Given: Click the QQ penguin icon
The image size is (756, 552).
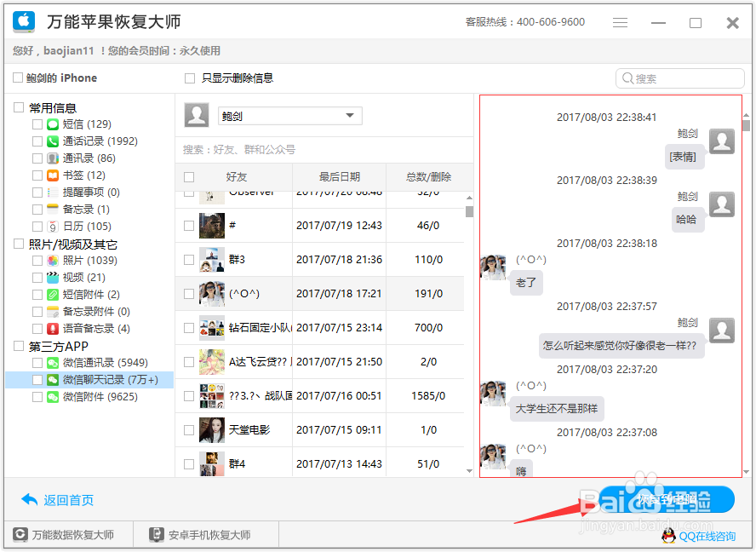Looking at the screenshot, I should (668, 536).
